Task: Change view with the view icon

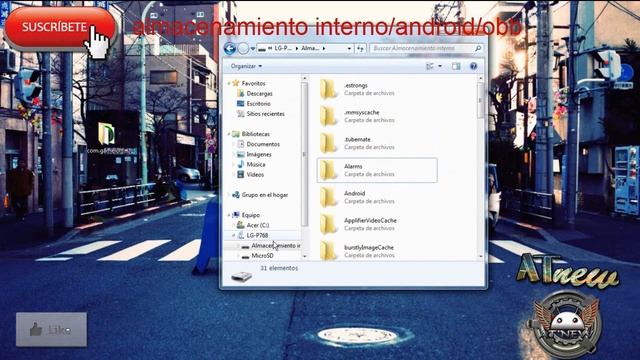Action: click(x=430, y=66)
